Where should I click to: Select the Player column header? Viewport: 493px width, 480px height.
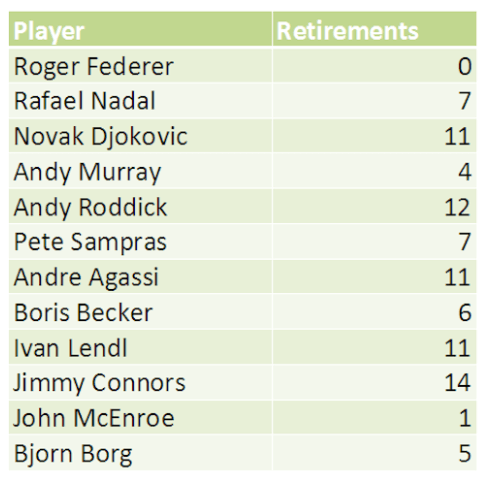(x=140, y=29)
